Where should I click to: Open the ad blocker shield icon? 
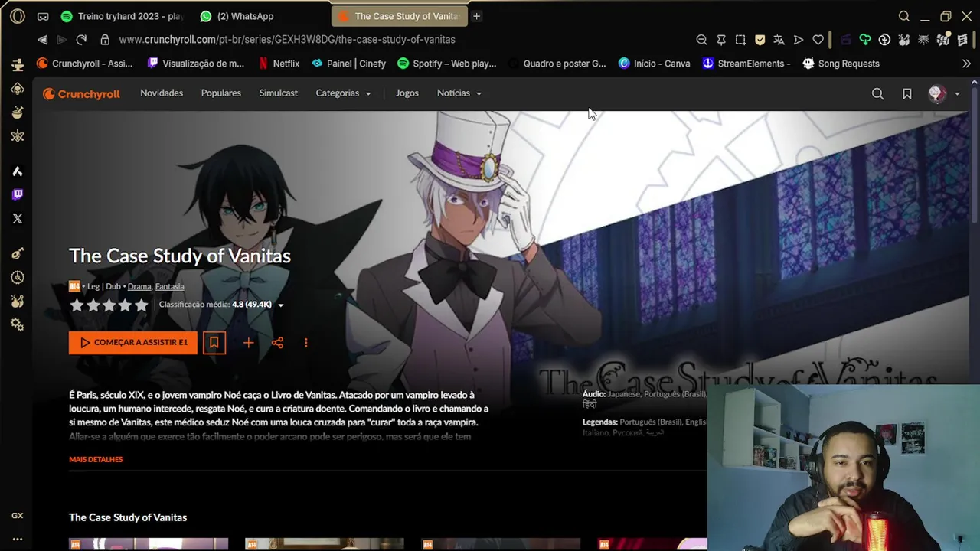(x=759, y=40)
